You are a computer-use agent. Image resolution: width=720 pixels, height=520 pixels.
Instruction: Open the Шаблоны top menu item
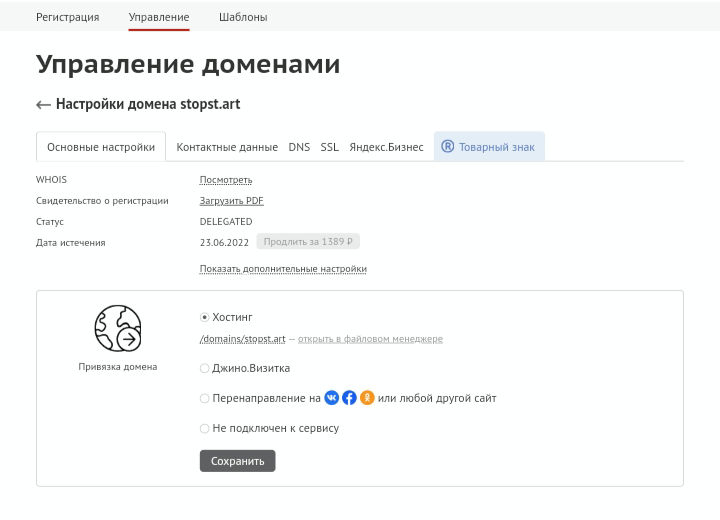243,17
